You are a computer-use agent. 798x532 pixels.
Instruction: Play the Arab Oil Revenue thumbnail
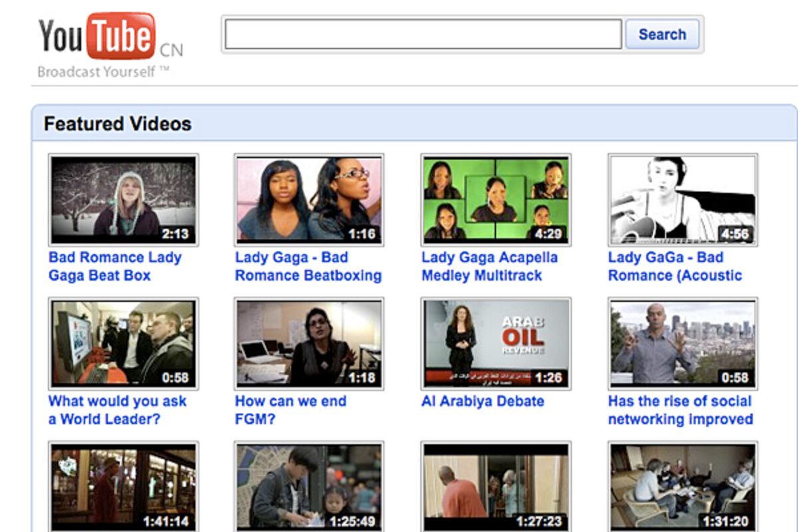tap(496, 343)
